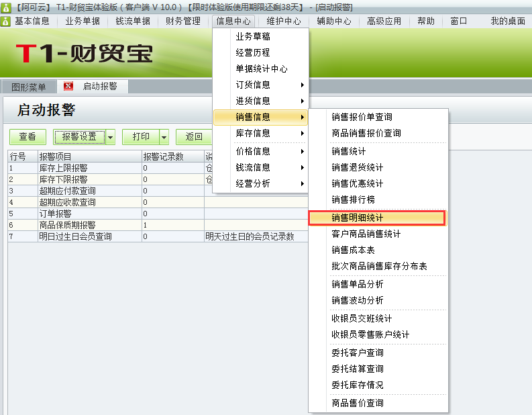This screenshot has height=415, width=532.
Task: Open 单据统计中心 menu item
Action: point(260,68)
